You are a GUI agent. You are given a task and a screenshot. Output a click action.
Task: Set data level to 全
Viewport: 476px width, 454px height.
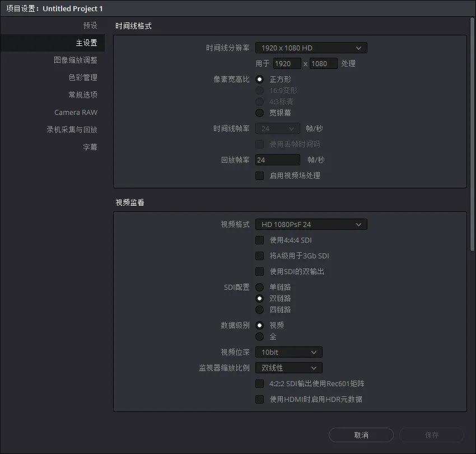pyautogui.click(x=259, y=336)
